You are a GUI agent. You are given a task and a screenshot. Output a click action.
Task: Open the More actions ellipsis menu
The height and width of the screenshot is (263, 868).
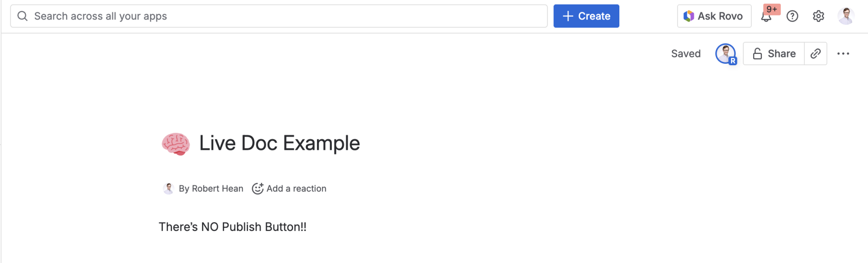tap(843, 54)
